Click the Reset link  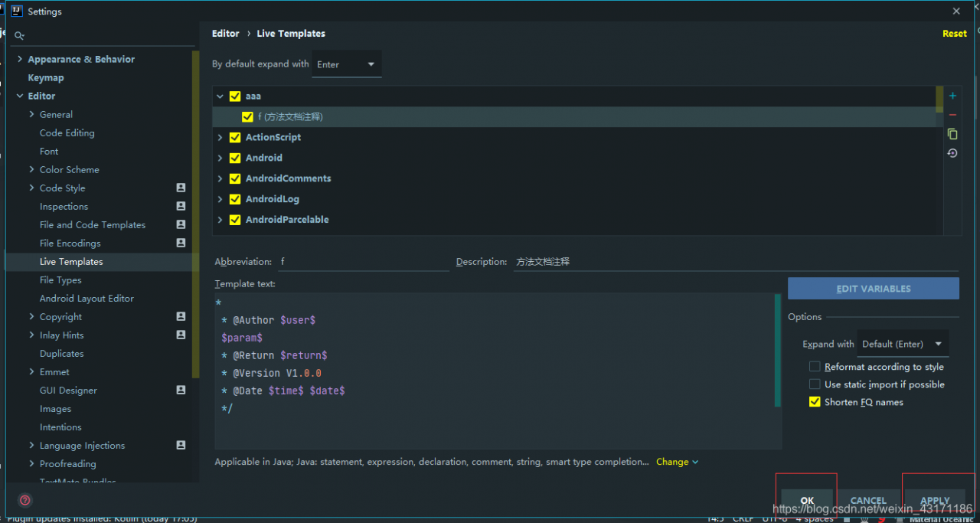(x=955, y=34)
